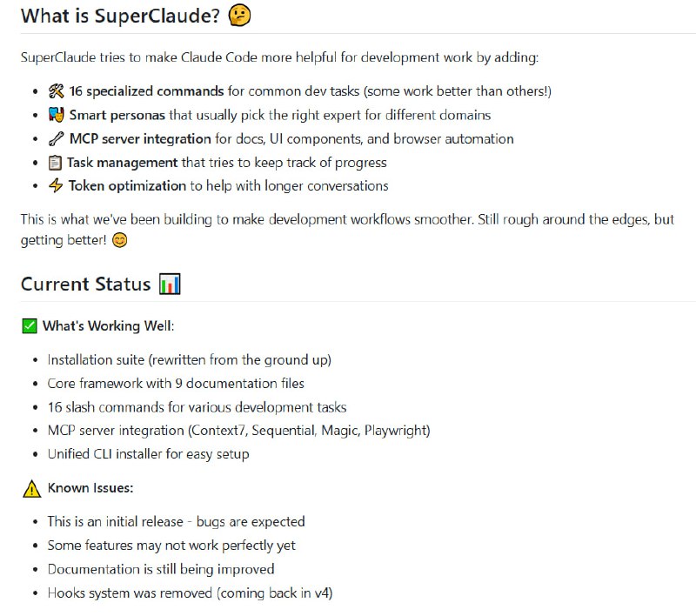The width and height of the screenshot is (696, 616).
Task: Click the smiling face emoji after "getting better!"
Action: coord(120,240)
